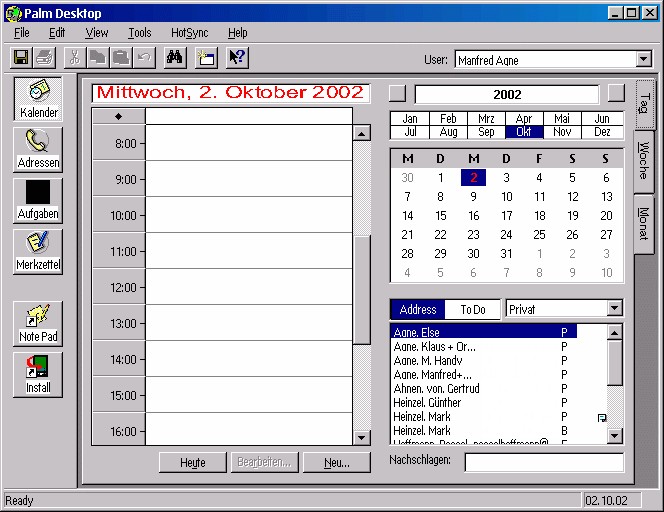The image size is (664, 512).
Task: Click the note icon beside Heinzel, Mark
Action: (x=601, y=418)
